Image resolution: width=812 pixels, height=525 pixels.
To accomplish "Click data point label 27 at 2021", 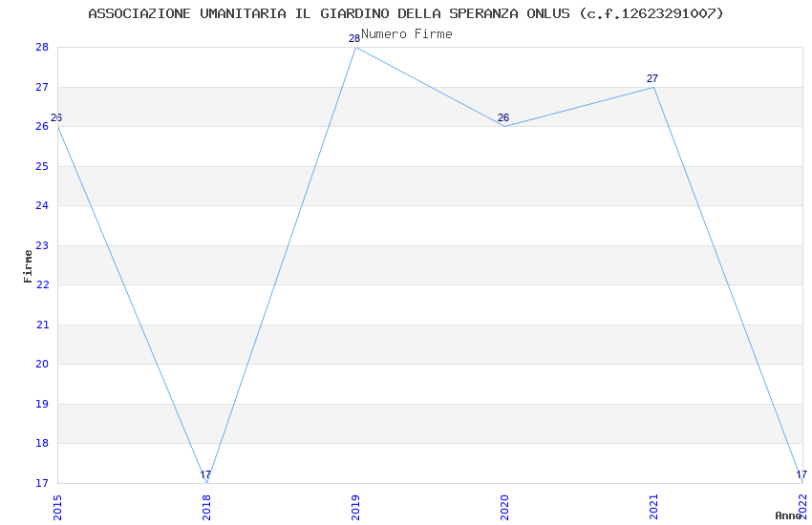I will tap(652, 78).
